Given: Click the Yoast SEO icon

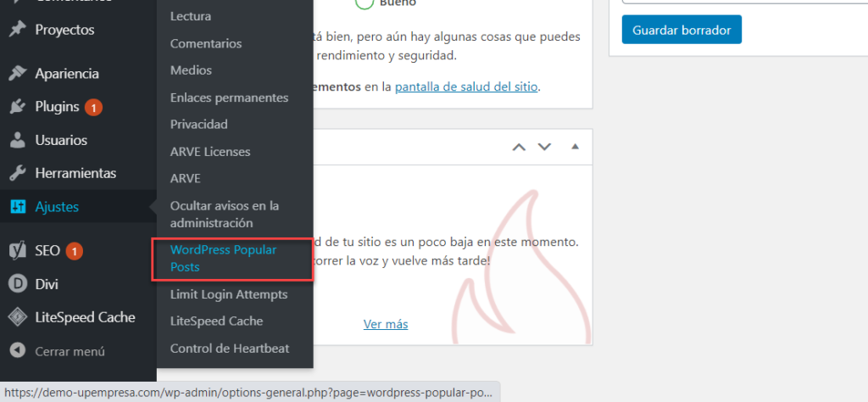Looking at the screenshot, I should point(18,251).
